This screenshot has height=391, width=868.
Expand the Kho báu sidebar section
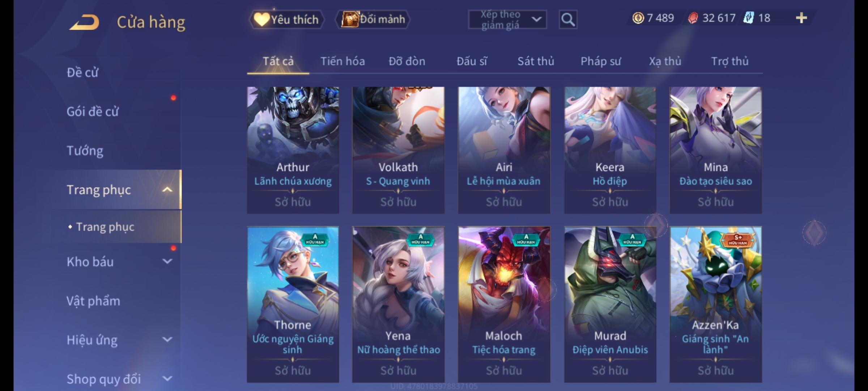click(167, 261)
